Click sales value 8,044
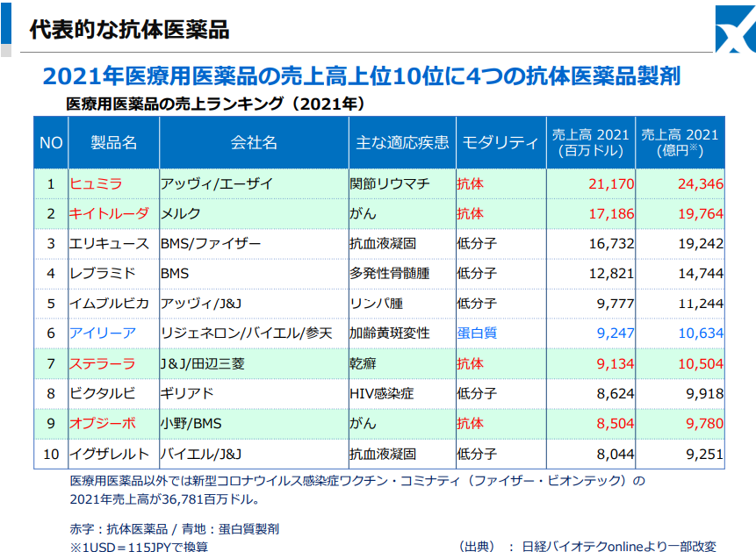 (x=616, y=454)
